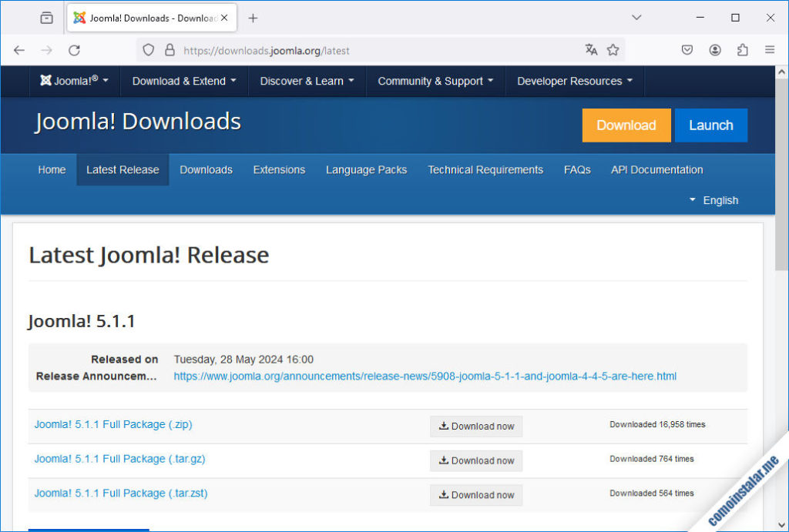
Task: Reload the current page
Action: click(74, 49)
